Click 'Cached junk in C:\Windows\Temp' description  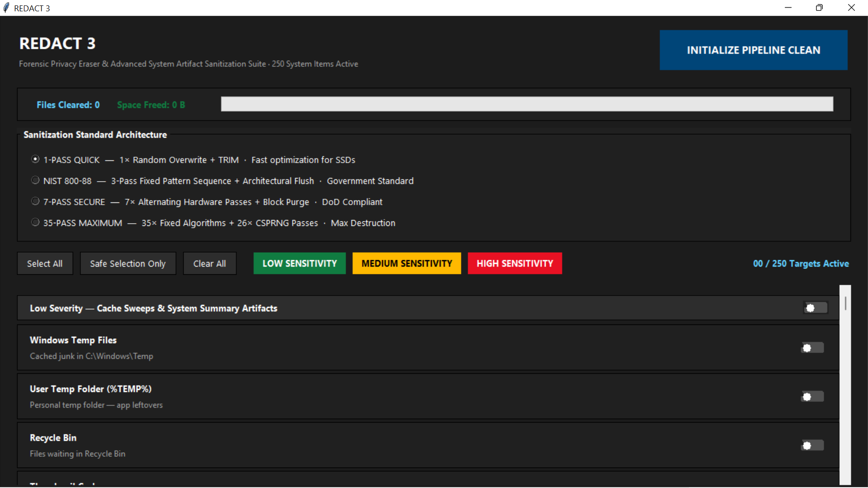pos(92,356)
